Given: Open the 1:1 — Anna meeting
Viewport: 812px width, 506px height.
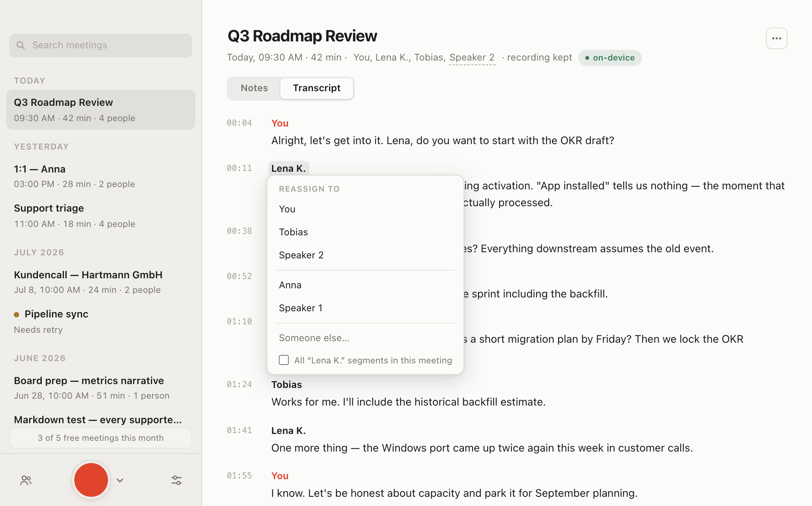Looking at the screenshot, I should pyautogui.click(x=101, y=176).
